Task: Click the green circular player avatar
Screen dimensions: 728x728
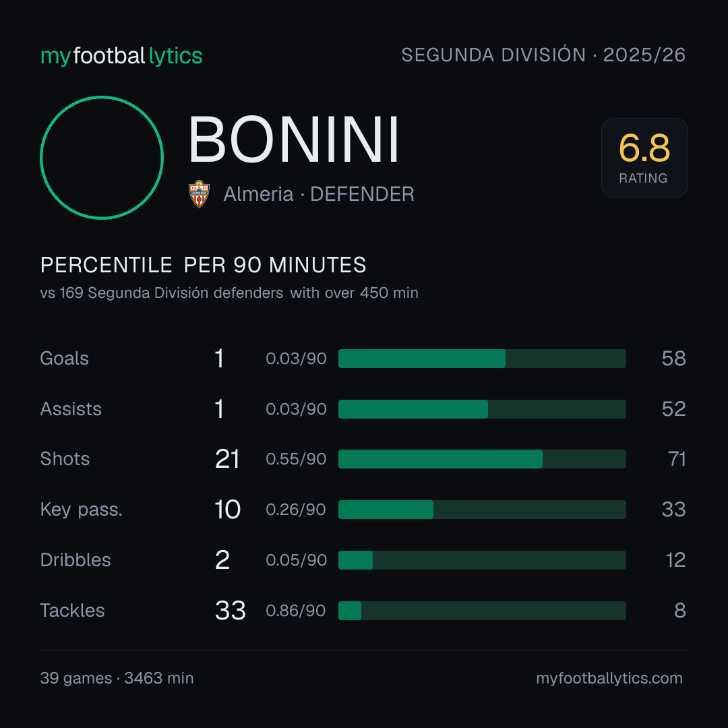Action: (x=102, y=158)
